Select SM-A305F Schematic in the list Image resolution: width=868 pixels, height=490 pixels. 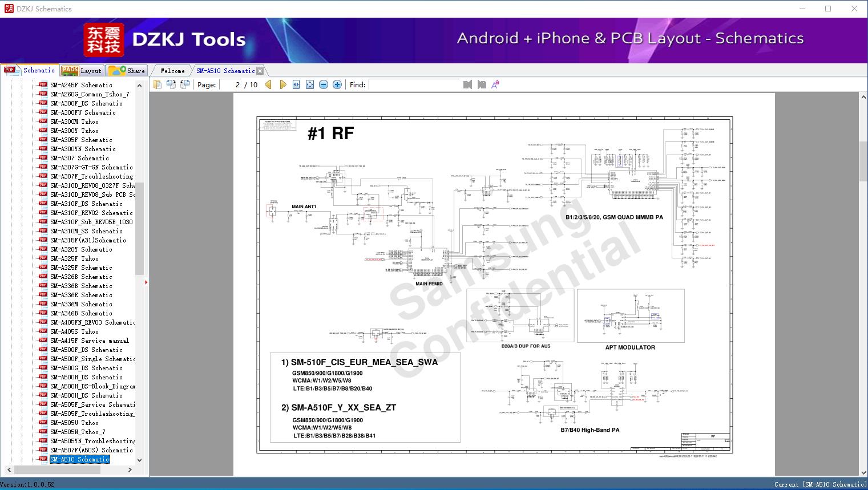coord(81,140)
